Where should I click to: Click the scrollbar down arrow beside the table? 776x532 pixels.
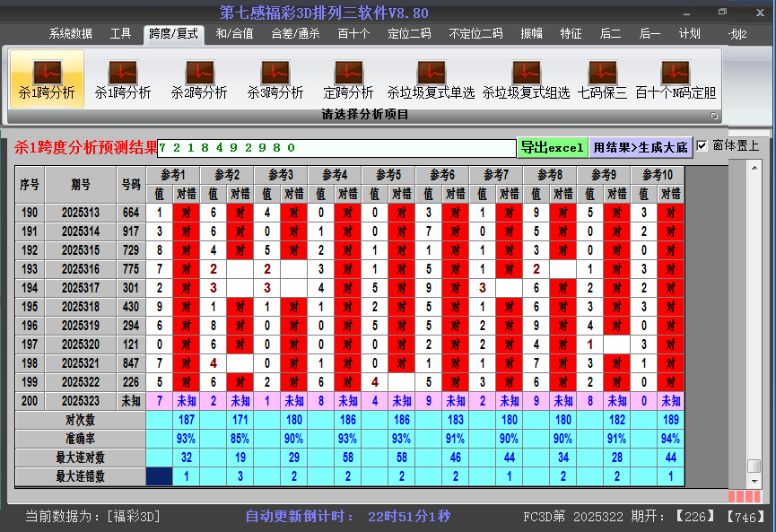pos(754,480)
